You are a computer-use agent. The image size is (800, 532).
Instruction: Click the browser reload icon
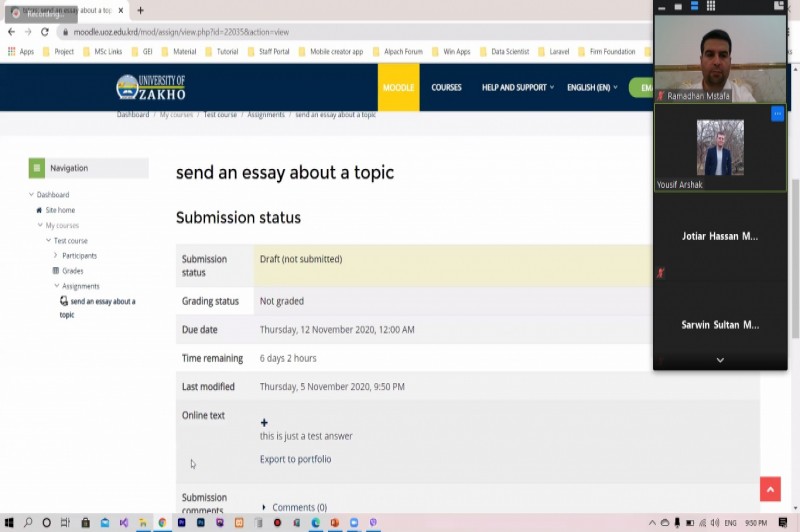(45, 32)
